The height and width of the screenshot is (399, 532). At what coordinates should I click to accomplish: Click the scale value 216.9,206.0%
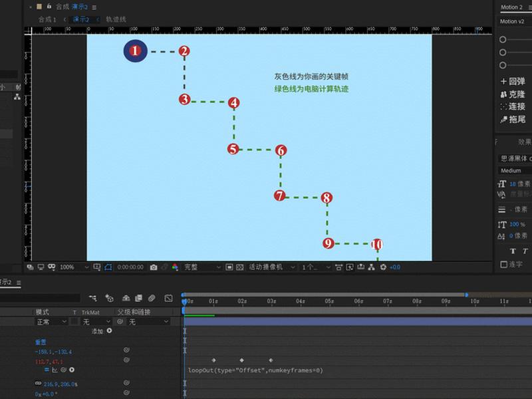61,384
